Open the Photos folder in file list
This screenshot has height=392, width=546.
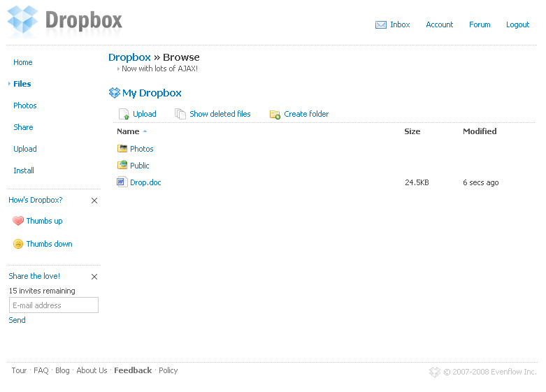[141, 149]
